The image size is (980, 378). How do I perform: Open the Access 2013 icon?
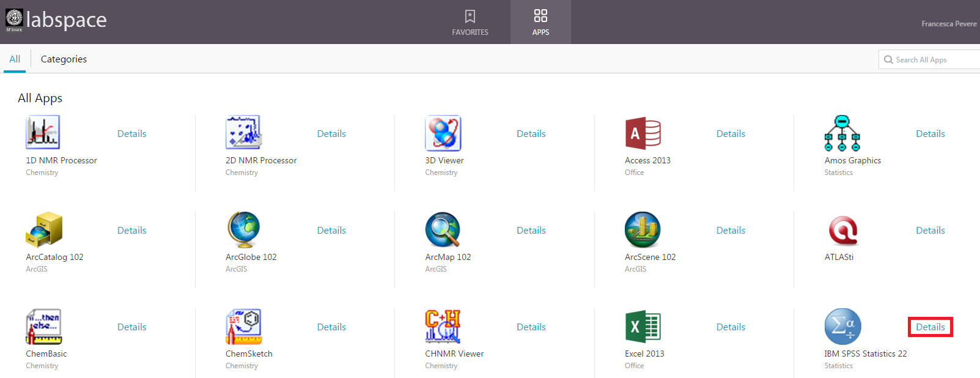click(643, 133)
